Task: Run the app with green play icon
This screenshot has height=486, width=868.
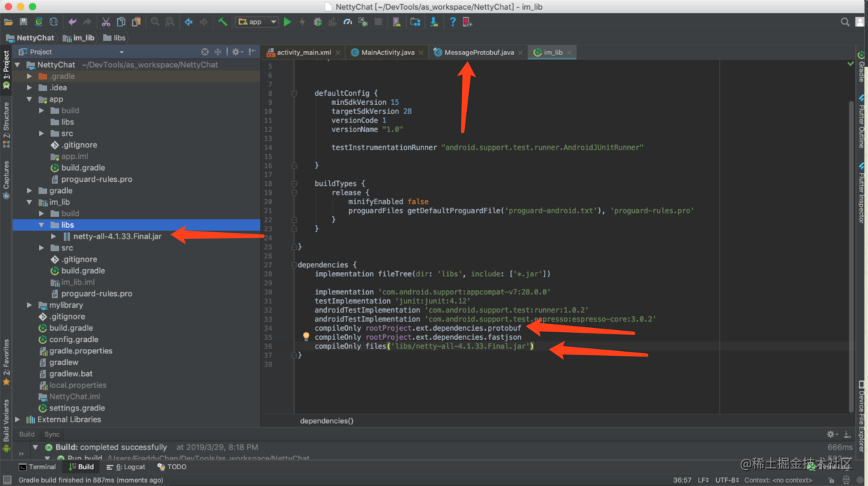Action: pos(287,22)
